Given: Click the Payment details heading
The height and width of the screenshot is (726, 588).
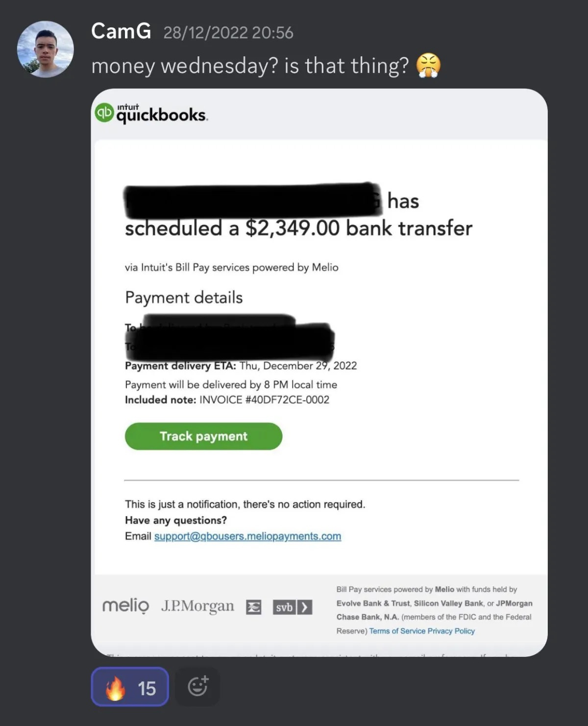Looking at the screenshot, I should 184,298.
